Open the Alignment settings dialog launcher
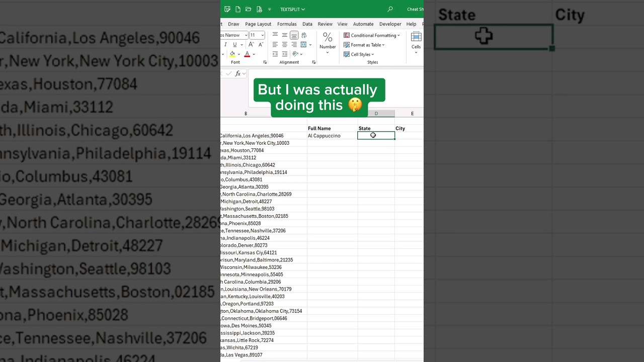The width and height of the screenshot is (644, 362). (x=314, y=62)
